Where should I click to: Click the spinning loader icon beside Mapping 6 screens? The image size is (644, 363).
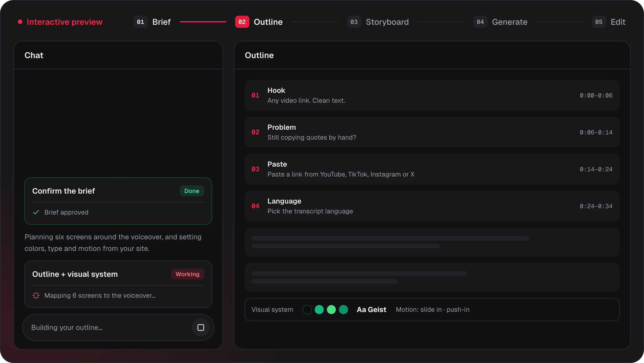coord(36,296)
